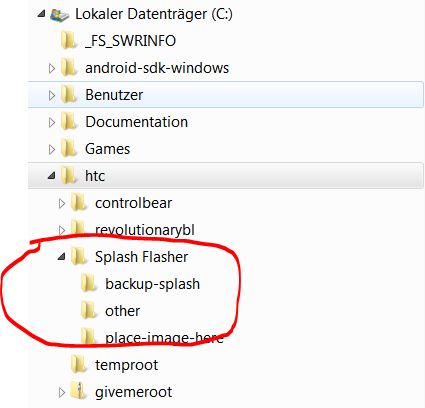Expand the Games folder arrow

[x=52, y=149]
